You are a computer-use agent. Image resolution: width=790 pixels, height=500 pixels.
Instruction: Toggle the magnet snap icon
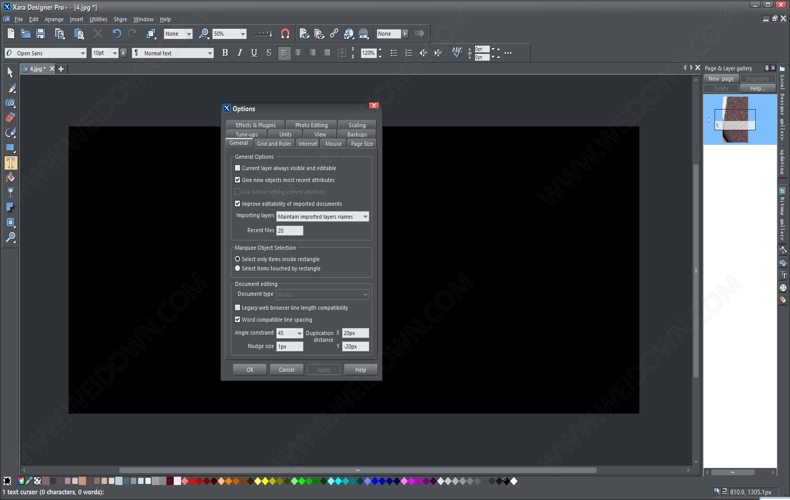285,34
